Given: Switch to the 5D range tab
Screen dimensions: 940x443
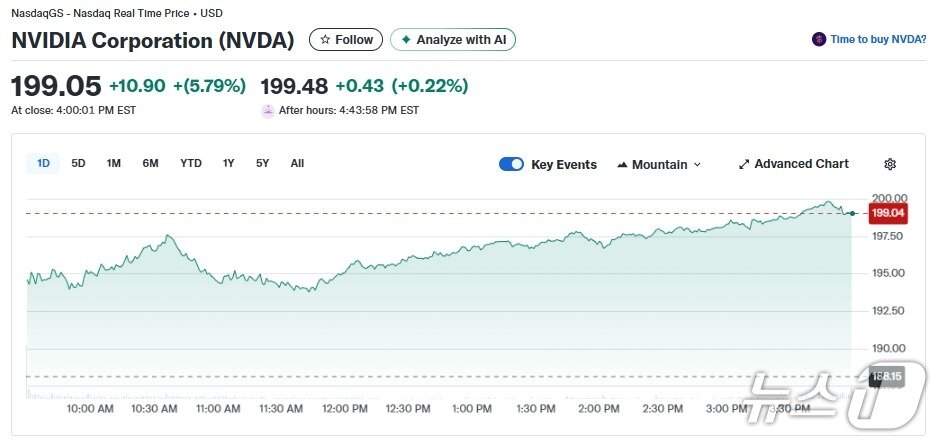Looking at the screenshot, I should [78, 163].
